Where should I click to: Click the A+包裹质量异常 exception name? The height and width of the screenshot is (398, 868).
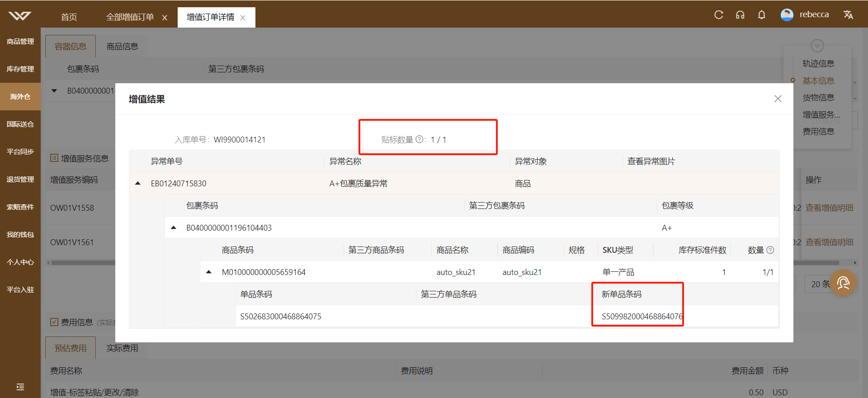tap(358, 183)
